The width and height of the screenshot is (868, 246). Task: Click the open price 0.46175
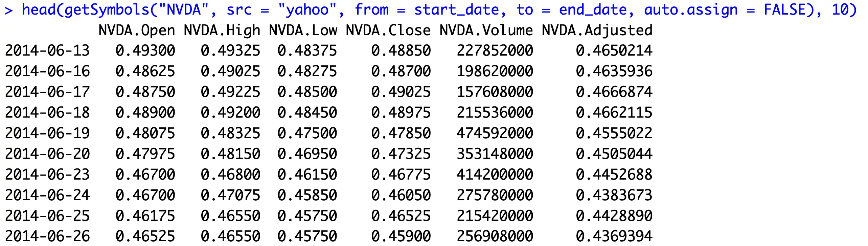145,216
